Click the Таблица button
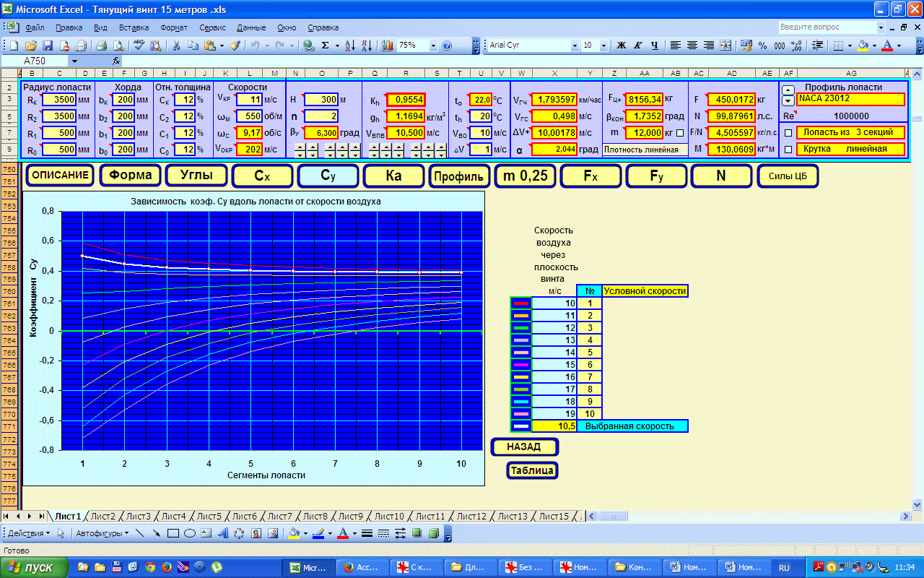Screen dimensions: 924x578 coord(532,470)
